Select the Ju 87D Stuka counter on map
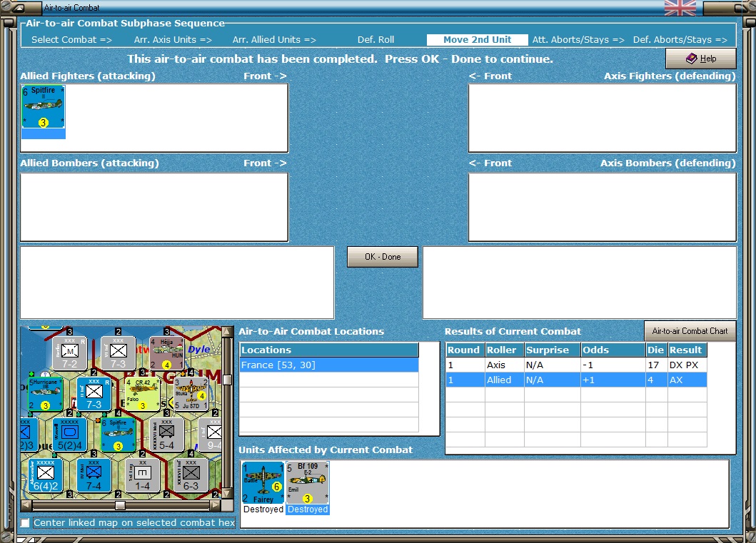Screen dimensions: 756x543 [x=191, y=394]
